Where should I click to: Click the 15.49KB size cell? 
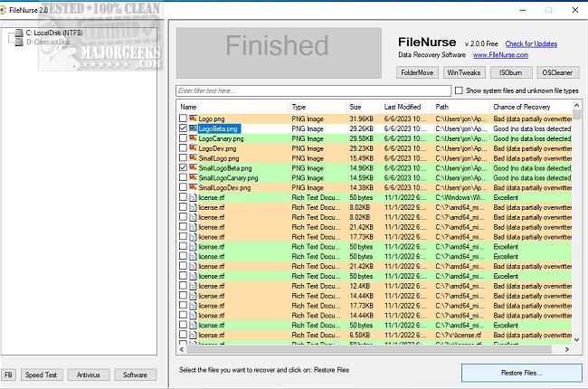click(362, 158)
